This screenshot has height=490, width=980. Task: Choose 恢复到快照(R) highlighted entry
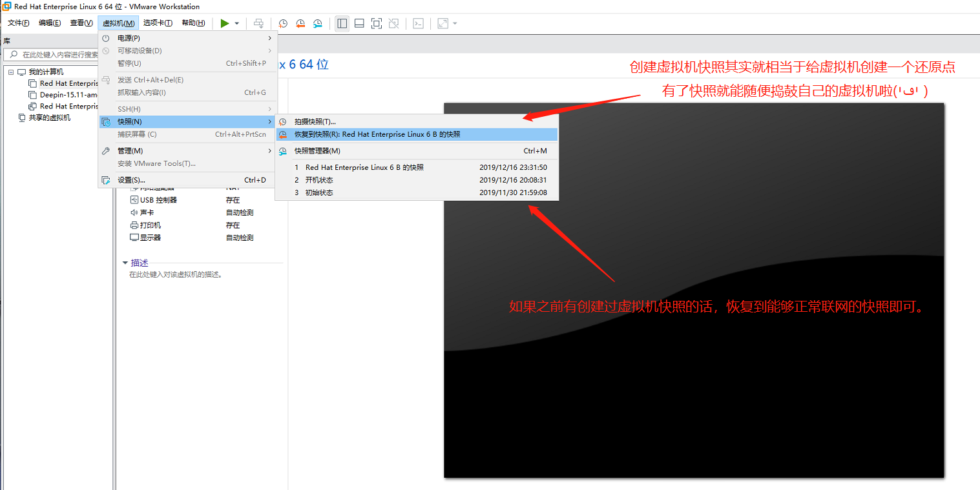point(417,134)
